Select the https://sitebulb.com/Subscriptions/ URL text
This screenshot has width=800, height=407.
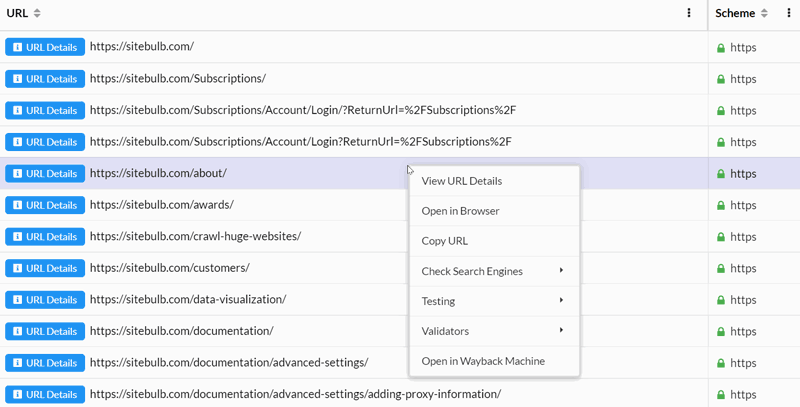click(x=178, y=79)
